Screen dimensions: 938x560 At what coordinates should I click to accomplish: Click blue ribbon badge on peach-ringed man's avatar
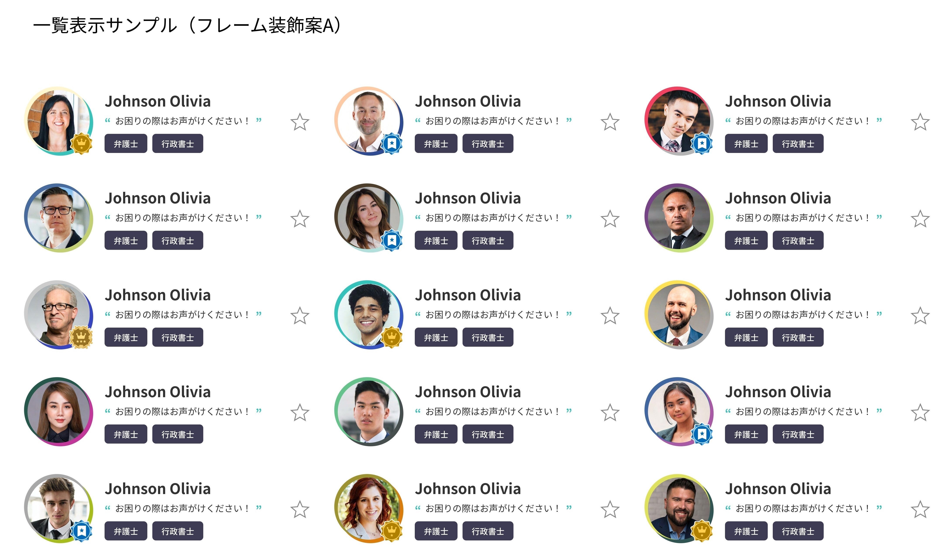[x=391, y=143]
